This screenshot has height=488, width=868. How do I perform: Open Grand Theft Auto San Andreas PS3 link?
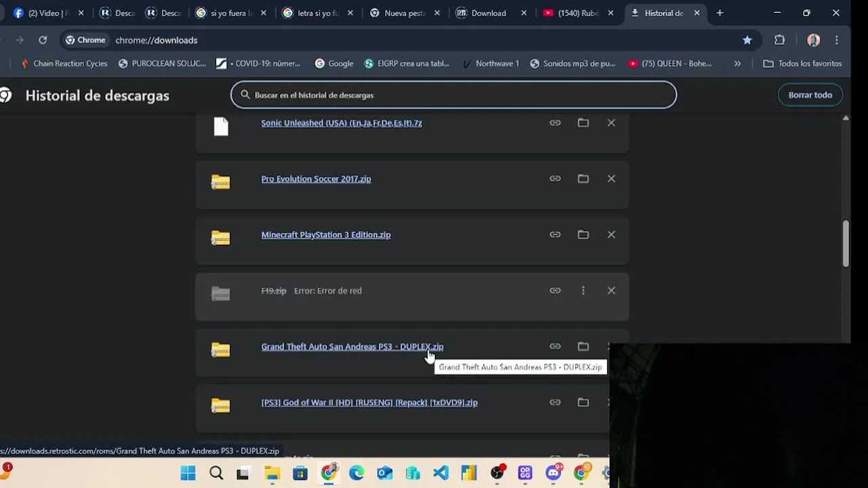point(353,346)
